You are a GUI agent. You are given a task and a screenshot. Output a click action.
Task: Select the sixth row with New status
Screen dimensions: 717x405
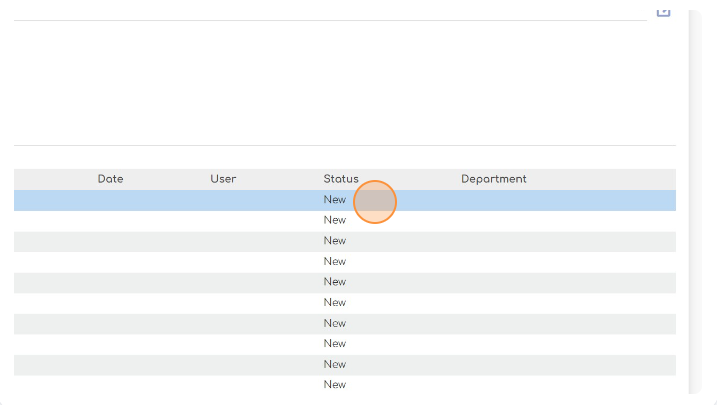coord(335,303)
